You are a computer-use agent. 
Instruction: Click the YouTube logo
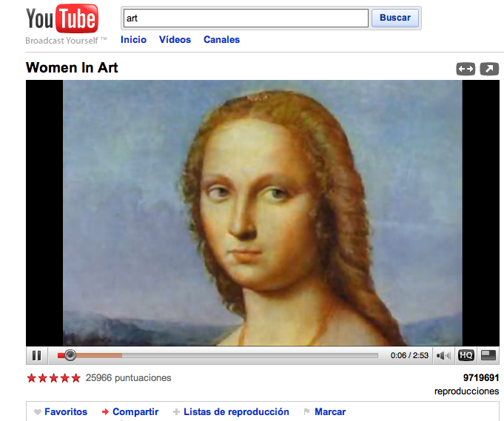[62, 18]
